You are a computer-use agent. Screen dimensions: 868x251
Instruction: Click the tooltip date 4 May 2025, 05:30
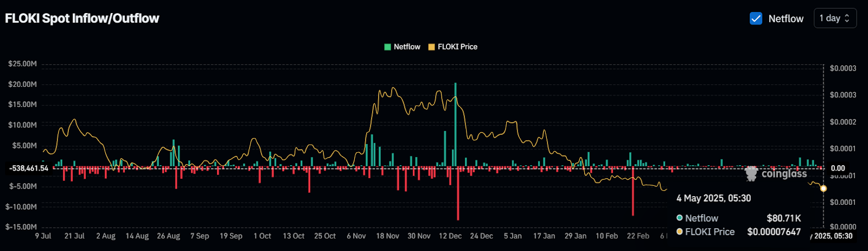point(713,198)
